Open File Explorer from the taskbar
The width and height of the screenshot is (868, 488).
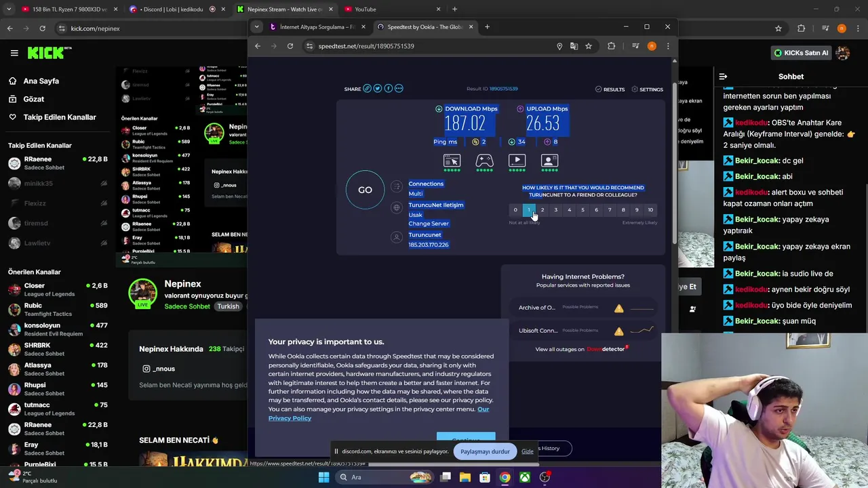pyautogui.click(x=465, y=477)
